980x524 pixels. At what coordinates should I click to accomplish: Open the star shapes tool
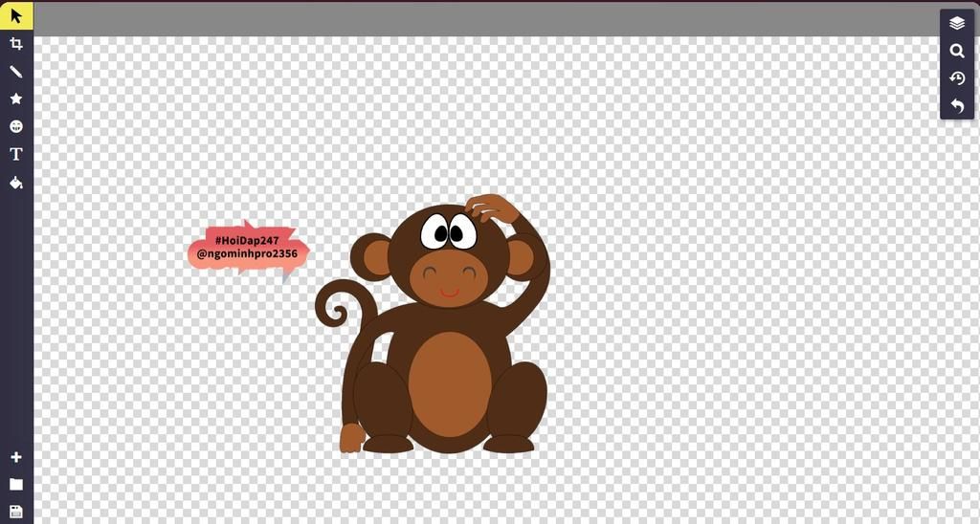pyautogui.click(x=16, y=98)
